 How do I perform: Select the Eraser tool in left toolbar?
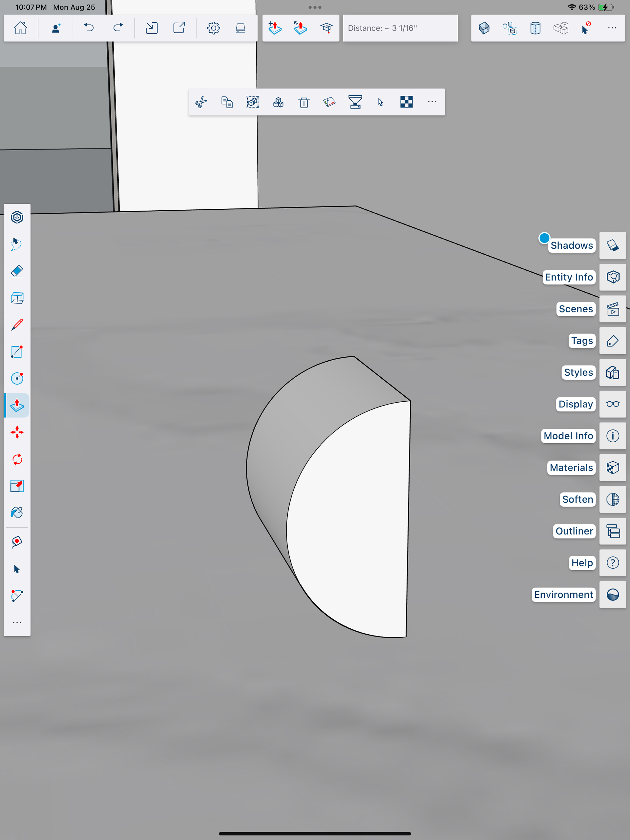(17, 271)
